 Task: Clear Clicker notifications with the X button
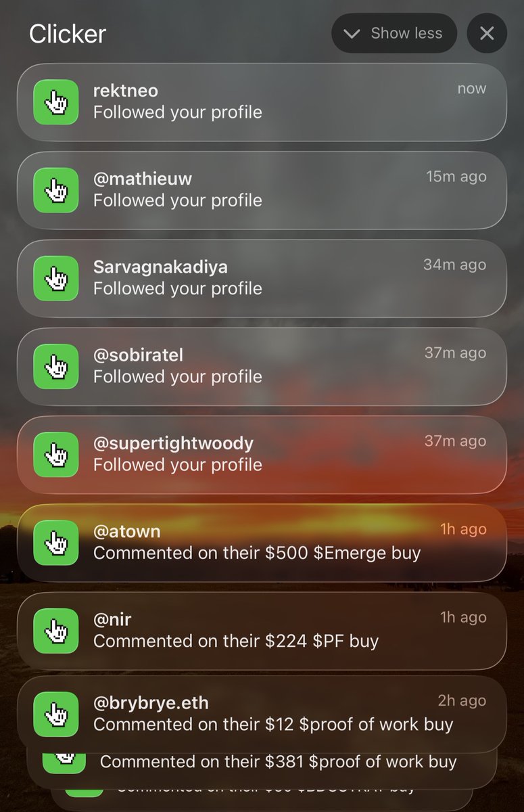(487, 33)
